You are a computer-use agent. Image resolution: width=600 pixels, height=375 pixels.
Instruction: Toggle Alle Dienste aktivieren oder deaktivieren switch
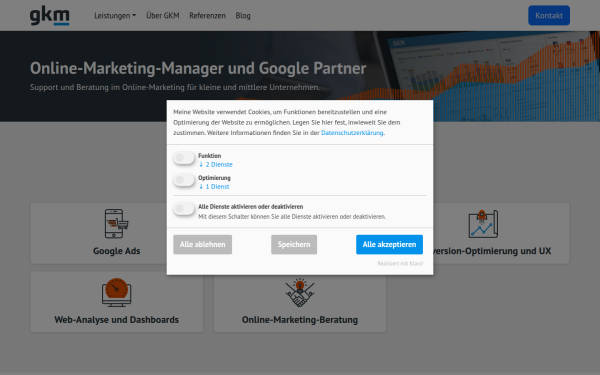click(x=184, y=209)
